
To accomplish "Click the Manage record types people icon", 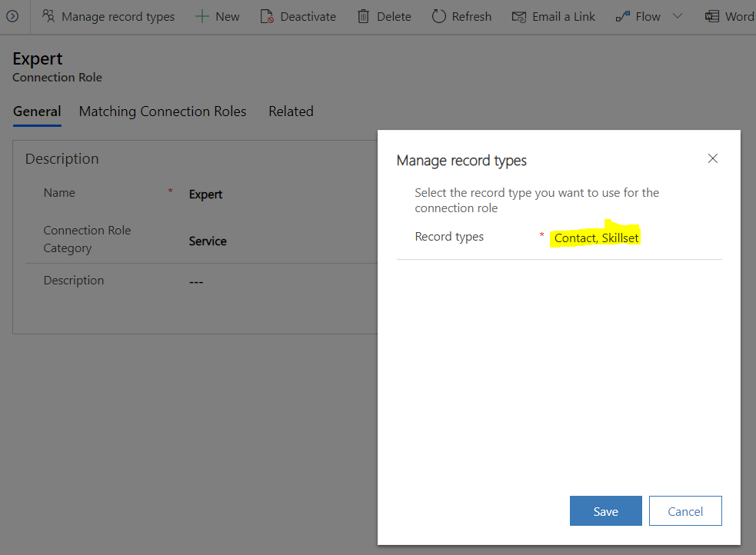I will [x=48, y=16].
